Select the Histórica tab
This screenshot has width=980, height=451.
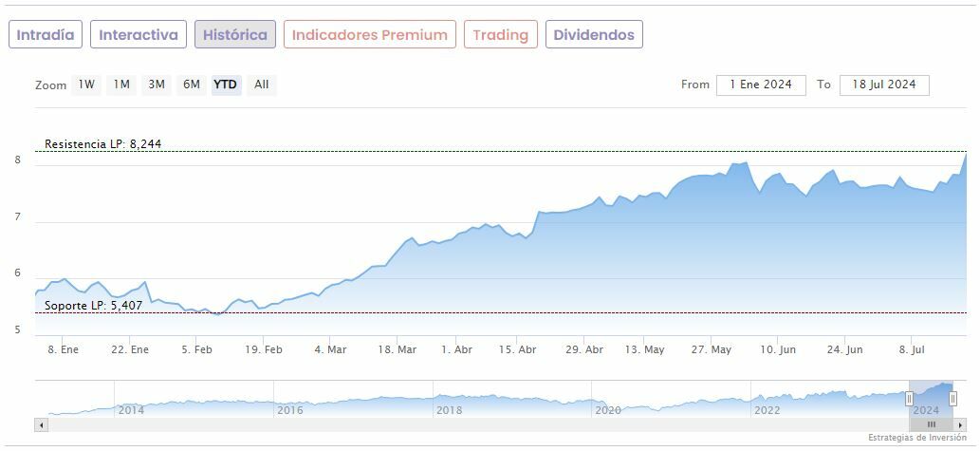tap(235, 35)
